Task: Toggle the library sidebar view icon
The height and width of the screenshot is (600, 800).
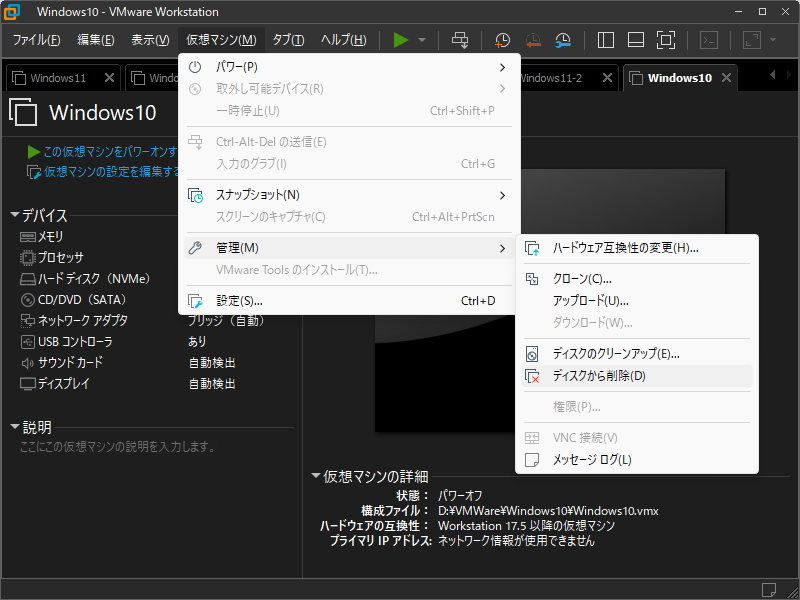Action: (x=605, y=40)
